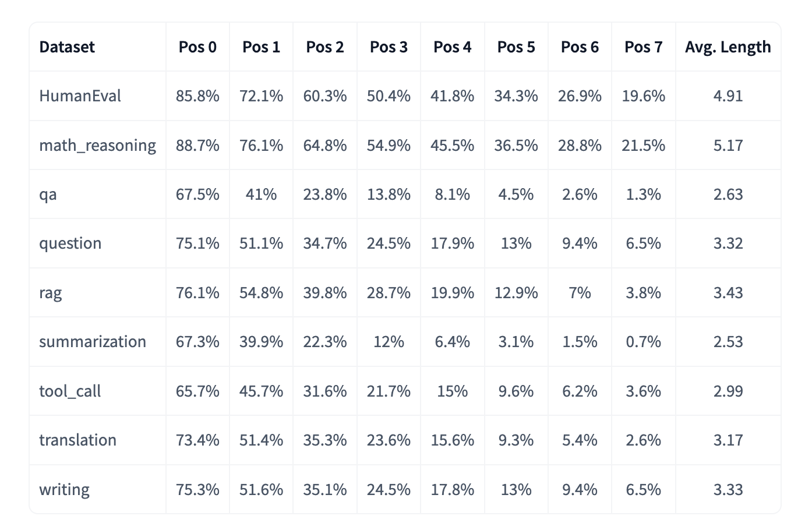Screen dimensions: 812x530
Task: Select the Pos 0 column header
Action: [x=197, y=47]
